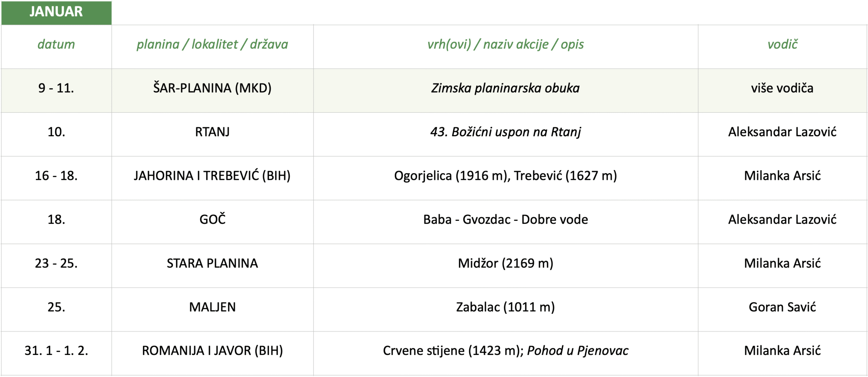Click guide name Goran Savić
This screenshot has height=377, width=868.
(x=782, y=307)
